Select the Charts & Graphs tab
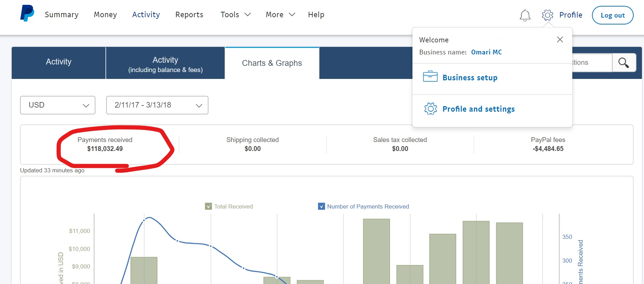 pos(272,63)
